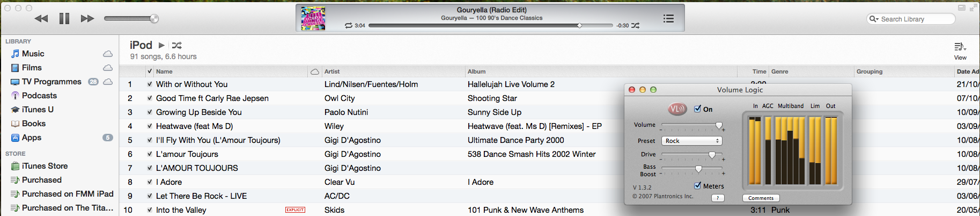
Task: Adjust the Bass Boost slider
Action: tap(698, 169)
